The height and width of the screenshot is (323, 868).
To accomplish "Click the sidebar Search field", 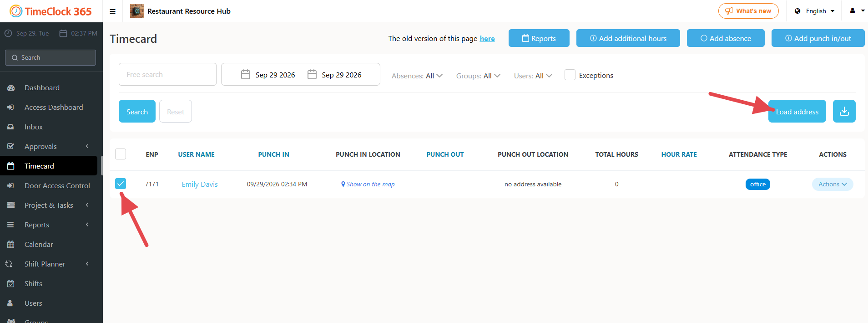I will coord(50,57).
